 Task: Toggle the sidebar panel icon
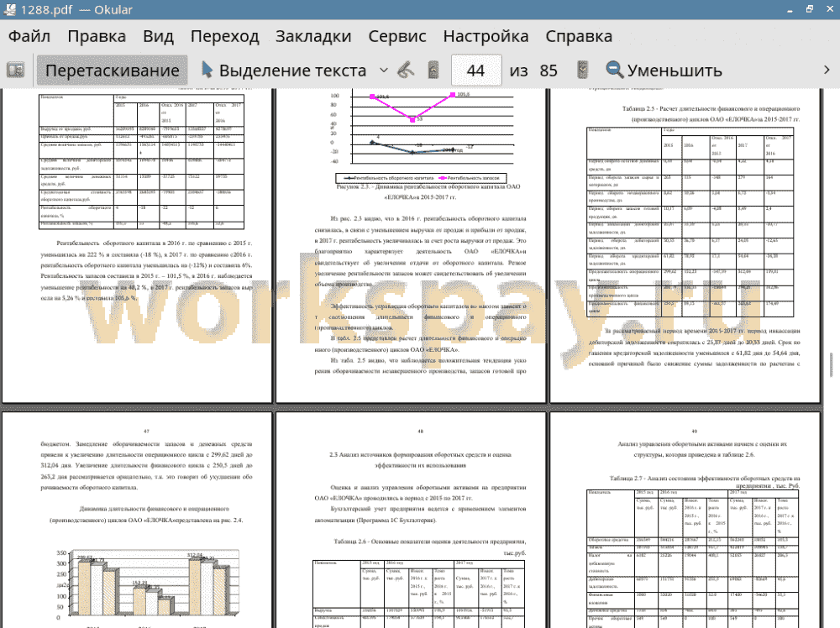(x=15, y=71)
